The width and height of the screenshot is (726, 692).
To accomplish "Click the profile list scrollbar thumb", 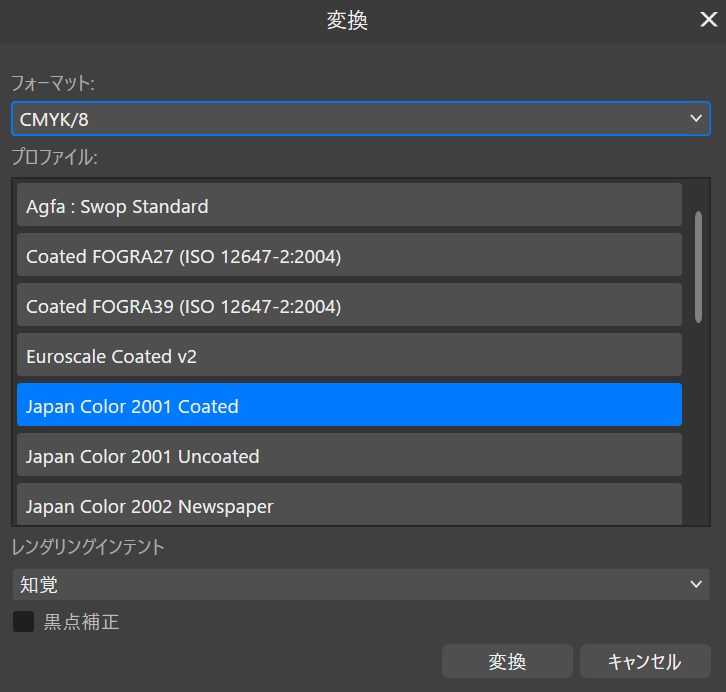I will coord(698,267).
